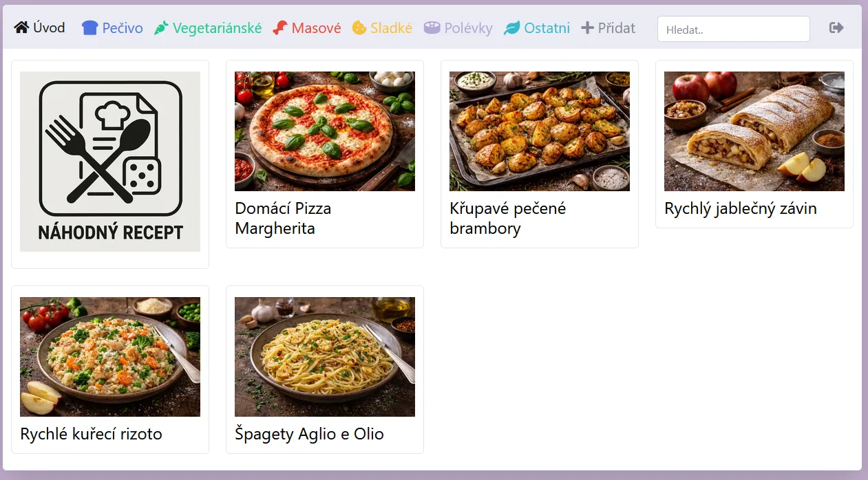
Task: Click the green carrot icon for Vegetariánské
Action: click(161, 28)
